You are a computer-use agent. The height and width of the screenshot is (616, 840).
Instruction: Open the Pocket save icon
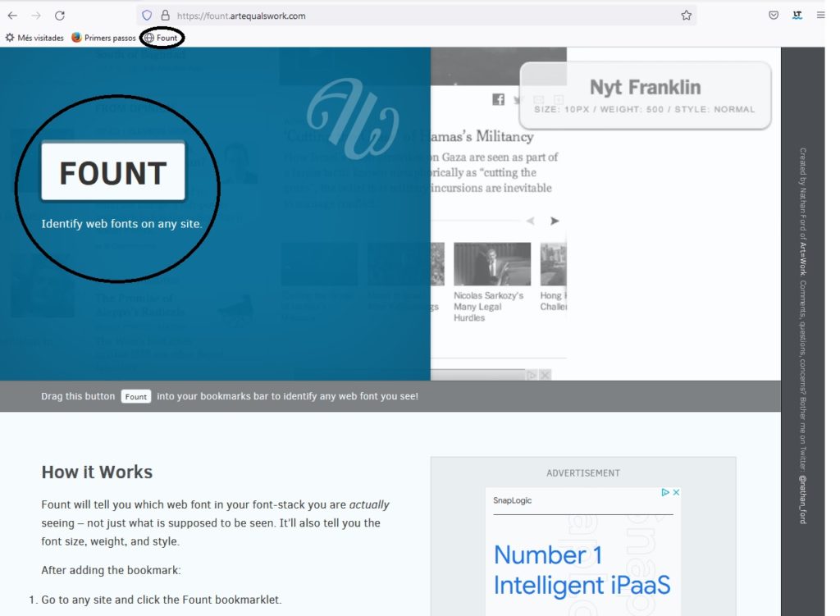774,15
